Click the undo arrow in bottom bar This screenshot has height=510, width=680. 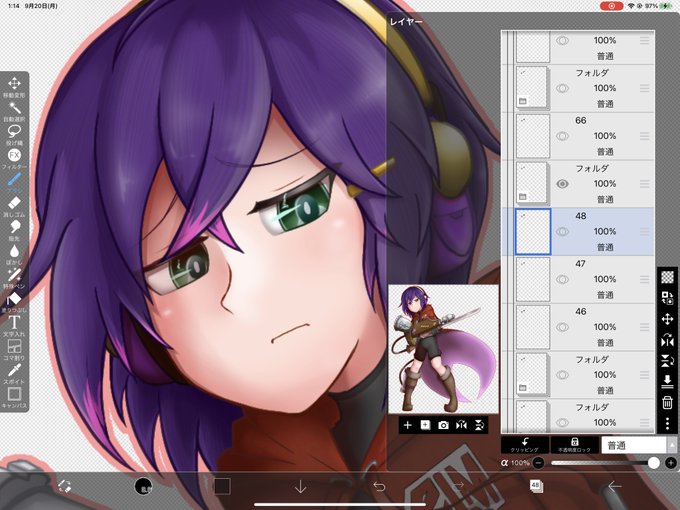click(379, 487)
